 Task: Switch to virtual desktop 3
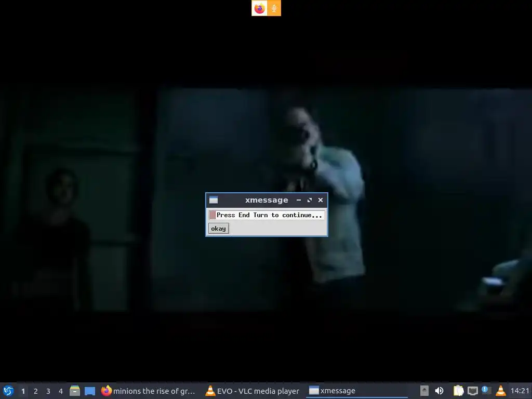click(48, 391)
